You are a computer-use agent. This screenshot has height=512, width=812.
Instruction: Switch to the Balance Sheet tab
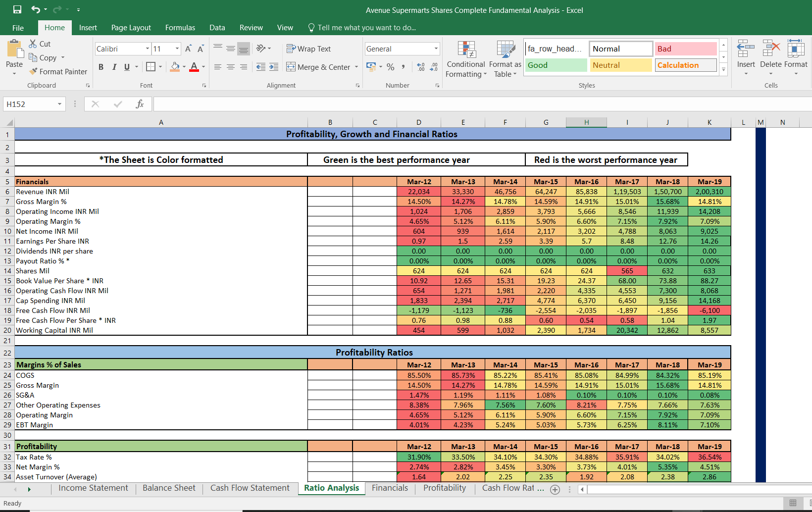pyautogui.click(x=169, y=488)
